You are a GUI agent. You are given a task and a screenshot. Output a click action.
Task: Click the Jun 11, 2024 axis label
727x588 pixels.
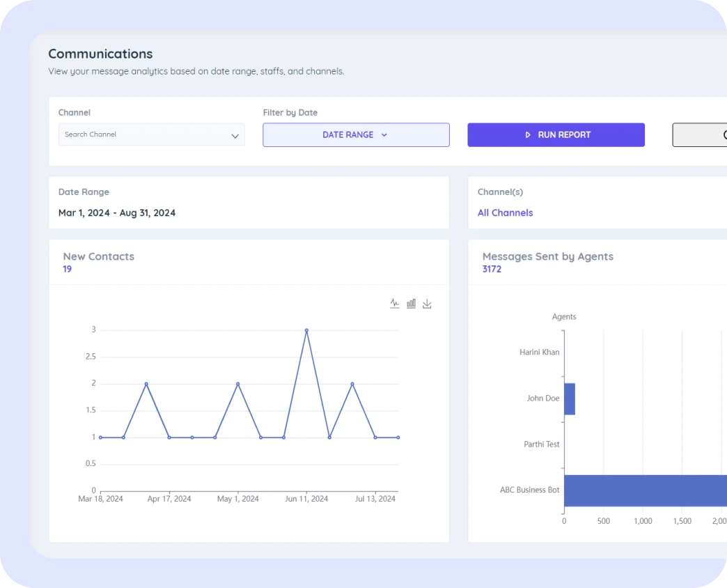pyautogui.click(x=306, y=499)
